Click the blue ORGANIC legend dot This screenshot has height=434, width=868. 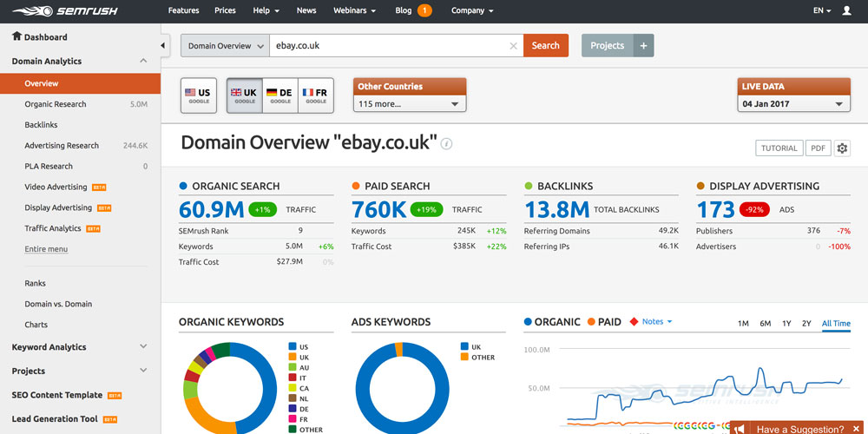pos(529,322)
